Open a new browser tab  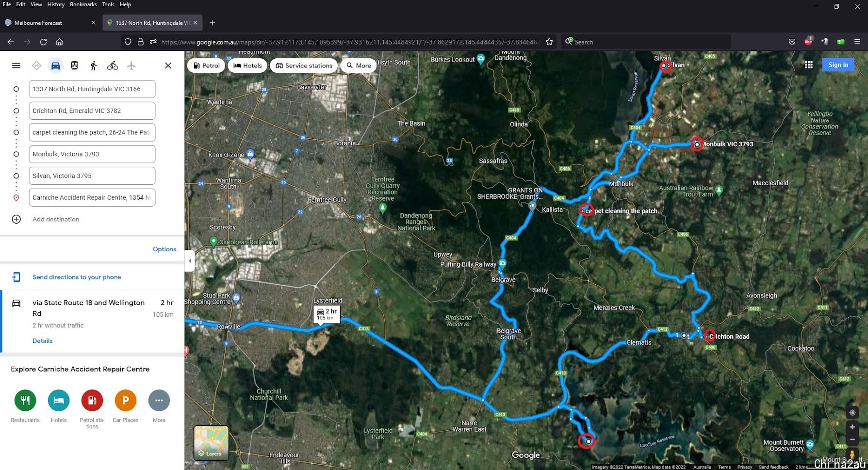pyautogui.click(x=212, y=23)
